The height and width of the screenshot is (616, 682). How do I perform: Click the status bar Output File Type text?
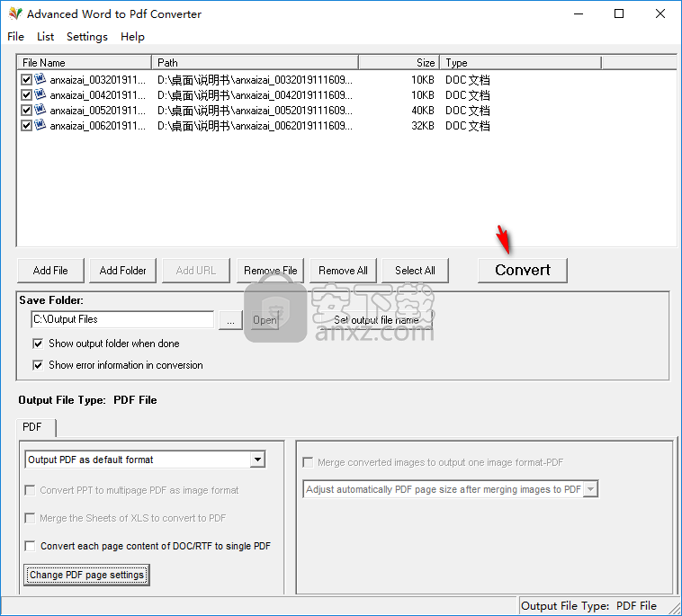pos(588,606)
